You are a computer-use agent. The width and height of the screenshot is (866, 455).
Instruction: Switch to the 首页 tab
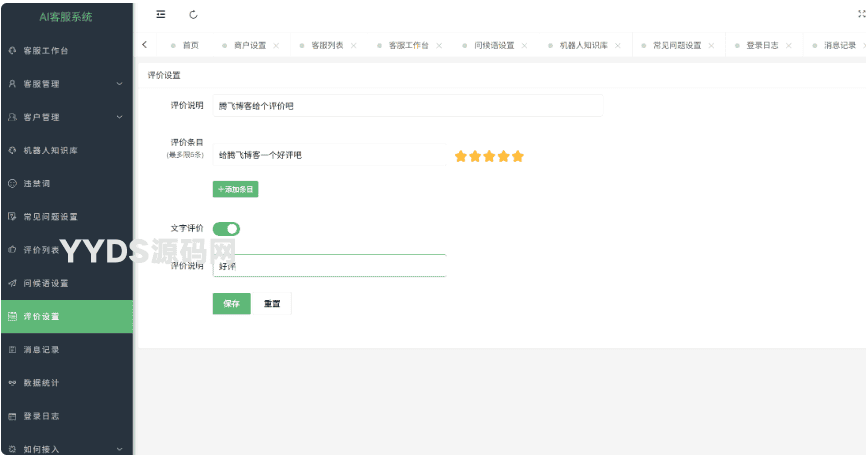191,45
